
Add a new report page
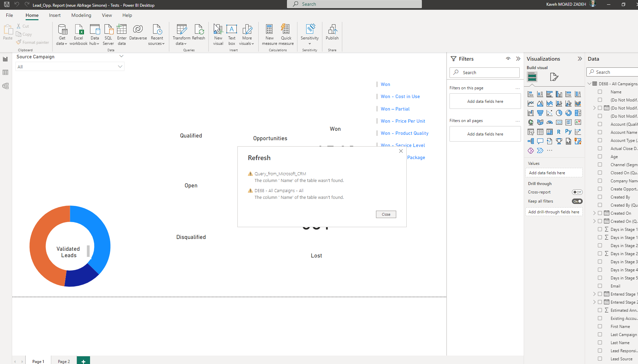[x=83, y=361]
